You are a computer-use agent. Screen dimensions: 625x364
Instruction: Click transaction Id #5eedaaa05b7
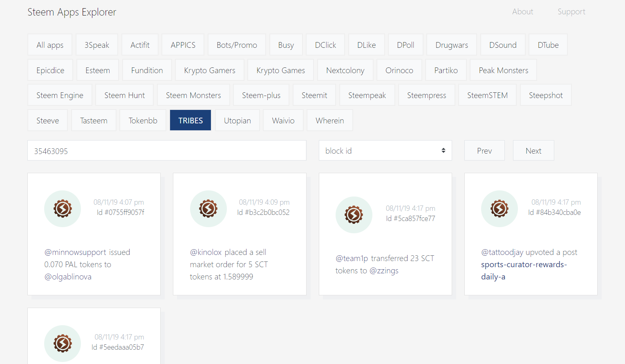(118, 347)
